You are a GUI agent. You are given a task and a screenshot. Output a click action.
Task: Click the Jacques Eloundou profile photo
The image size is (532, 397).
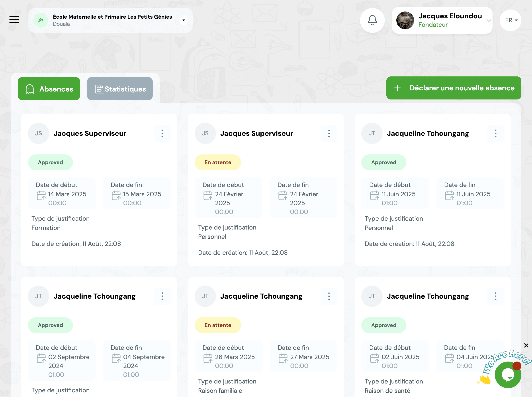point(405,20)
